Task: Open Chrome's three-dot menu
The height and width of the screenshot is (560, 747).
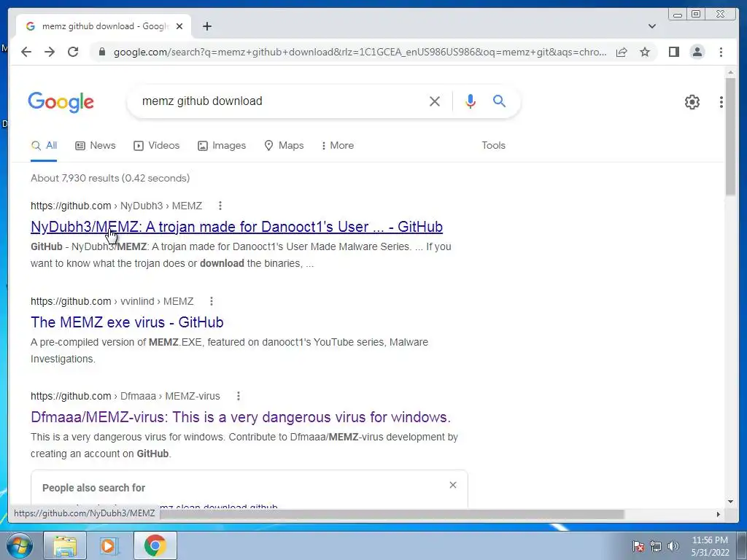Action: tap(721, 52)
